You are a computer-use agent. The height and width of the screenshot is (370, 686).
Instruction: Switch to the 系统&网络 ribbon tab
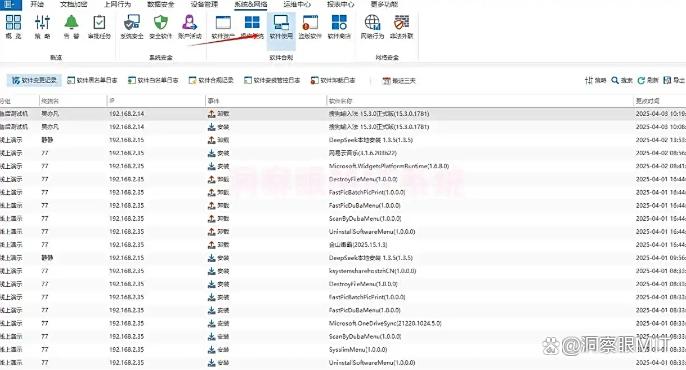251,4
